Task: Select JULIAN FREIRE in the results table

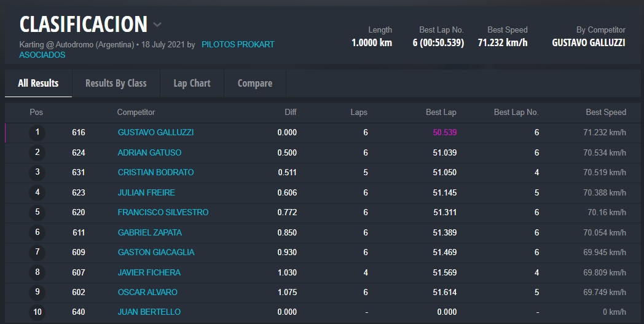Action: pyautogui.click(x=146, y=192)
